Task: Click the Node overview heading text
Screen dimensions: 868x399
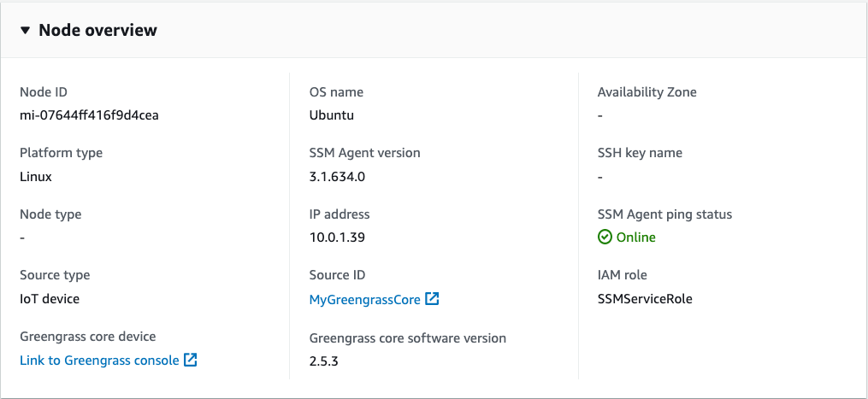Action: pos(97,31)
